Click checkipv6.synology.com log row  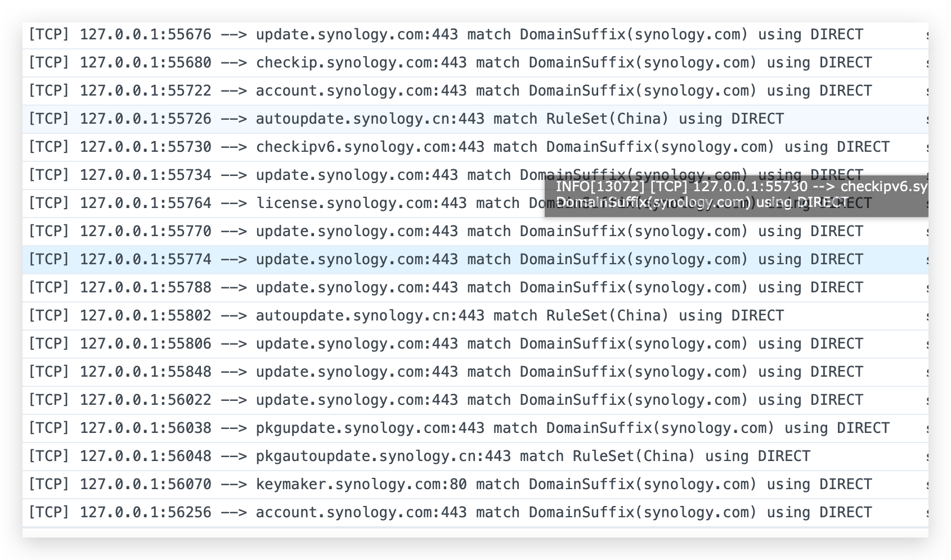[x=475, y=147]
